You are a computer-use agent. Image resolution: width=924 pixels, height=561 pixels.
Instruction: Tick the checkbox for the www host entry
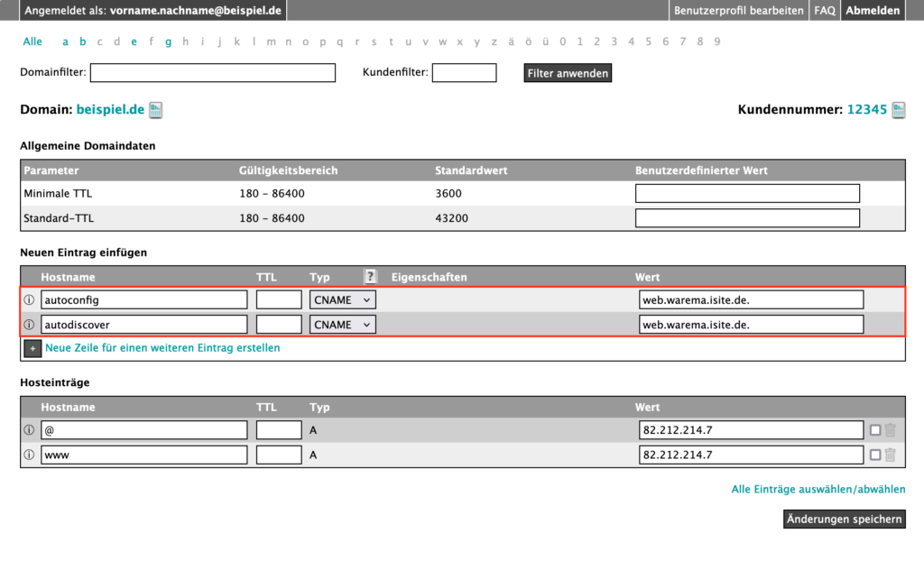coord(875,455)
